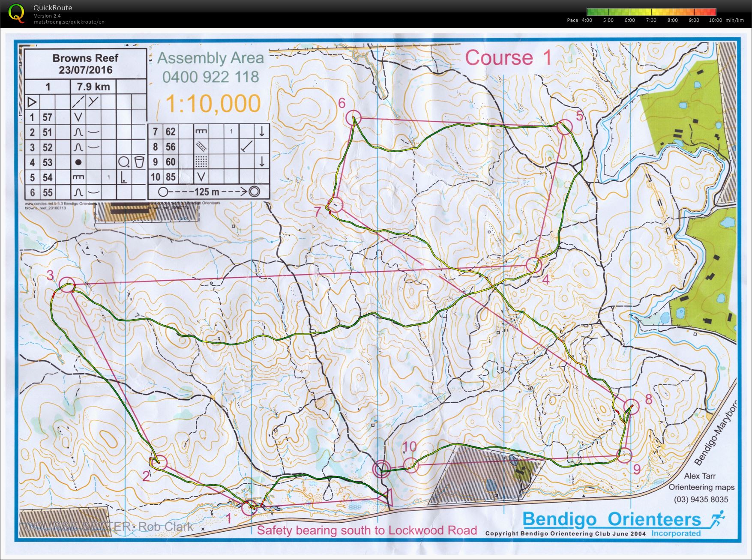Viewport: 752px width, 560px height.
Task: Click the Course 1 title text
Action: [508, 58]
